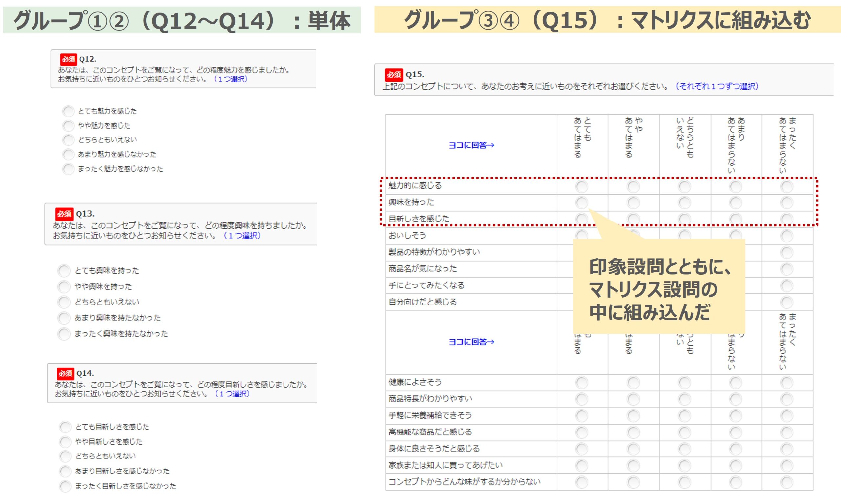The height and width of the screenshot is (504, 841).
Task: Mark 'どちらともいえない' for 手軽に栄養補給できそう row
Action: [x=684, y=416]
